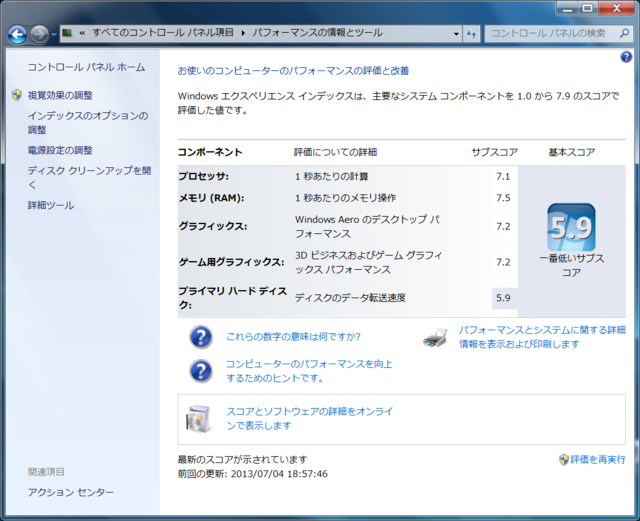The image size is (640, 521).
Task: Open recent pages dropdown beside navigation arrows
Action: [54, 34]
